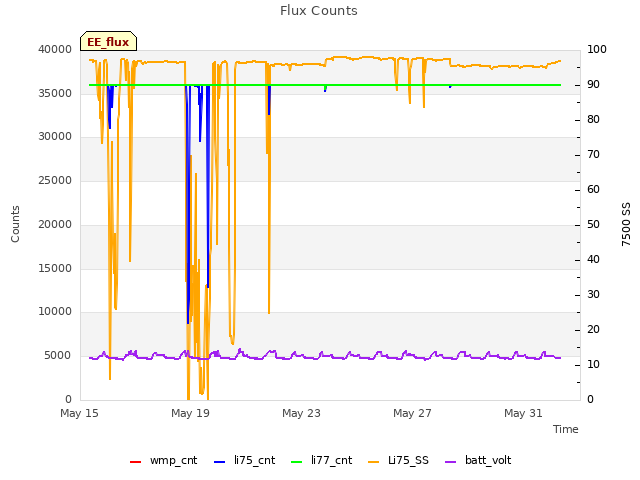
Task: Click the 15000 Counts axis label
Action: pyautogui.click(x=55, y=268)
